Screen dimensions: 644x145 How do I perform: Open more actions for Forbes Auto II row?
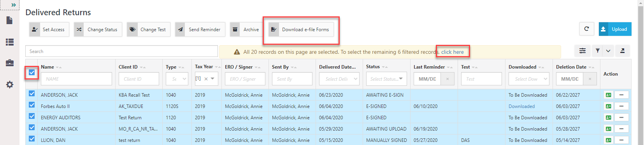[621, 106]
